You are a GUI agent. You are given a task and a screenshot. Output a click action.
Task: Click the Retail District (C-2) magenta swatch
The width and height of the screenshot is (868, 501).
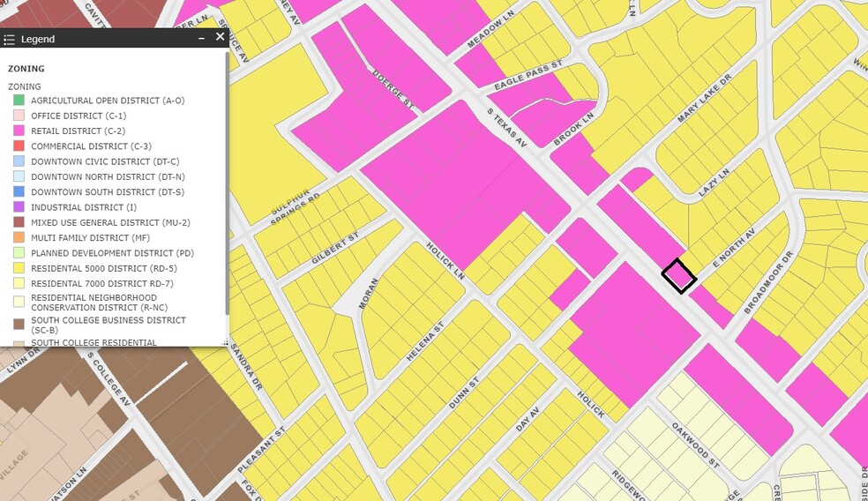pyautogui.click(x=19, y=131)
